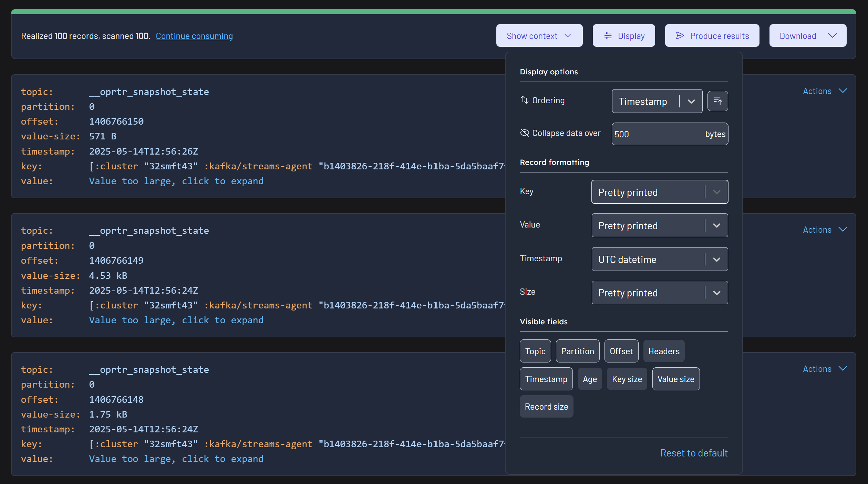Toggle the Headers visible field
Image resolution: width=868 pixels, height=484 pixels.
tap(664, 351)
